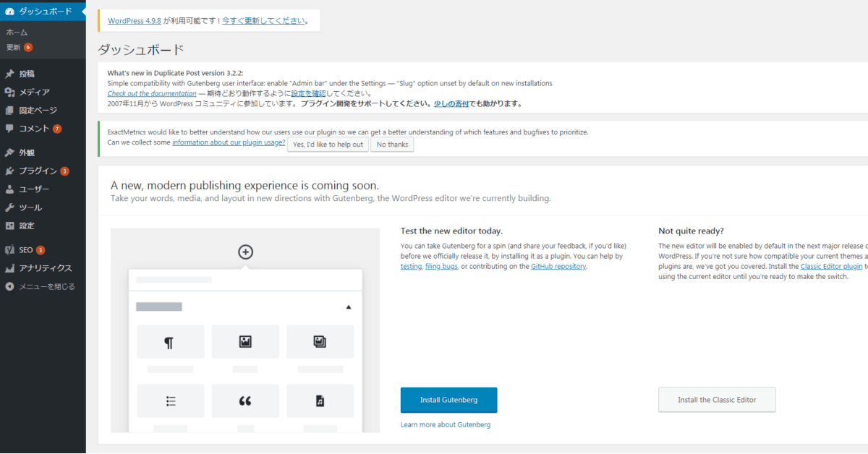Screen dimensions: 868x454
Task: Click the audio file block icon in preview
Action: (320, 401)
